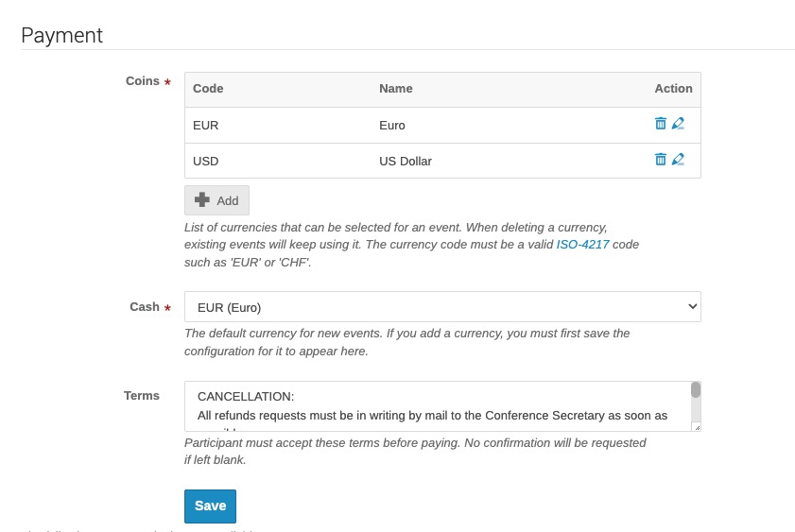Viewport: 795px width, 532px height.
Task: Edit the Euro currency entry
Action: (678, 124)
